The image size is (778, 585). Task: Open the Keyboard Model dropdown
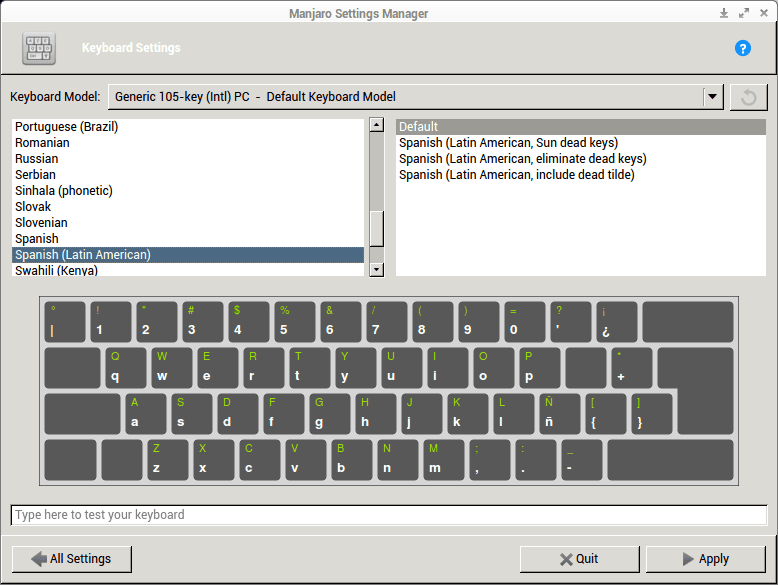pyautogui.click(x=415, y=97)
